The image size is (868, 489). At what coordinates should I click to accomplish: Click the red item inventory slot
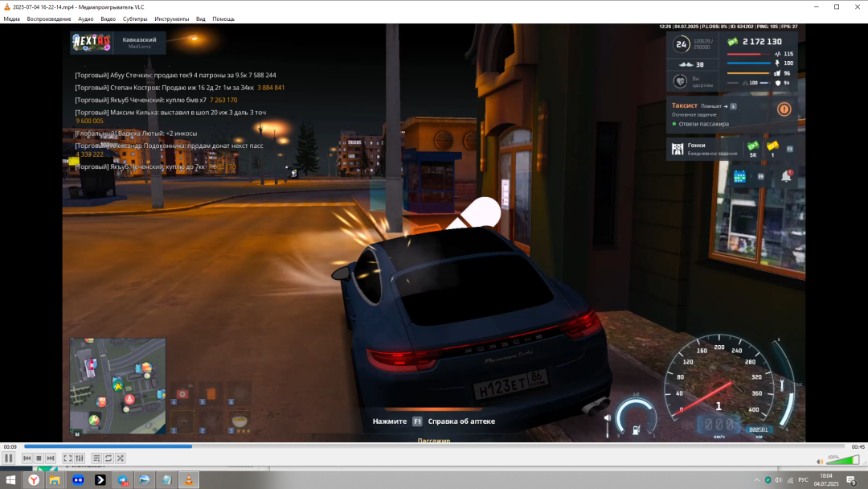[x=182, y=394]
